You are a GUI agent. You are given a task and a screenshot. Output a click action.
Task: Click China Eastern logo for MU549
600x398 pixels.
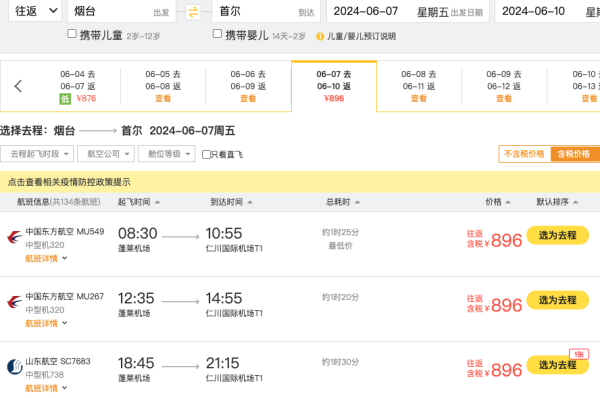[15, 237]
